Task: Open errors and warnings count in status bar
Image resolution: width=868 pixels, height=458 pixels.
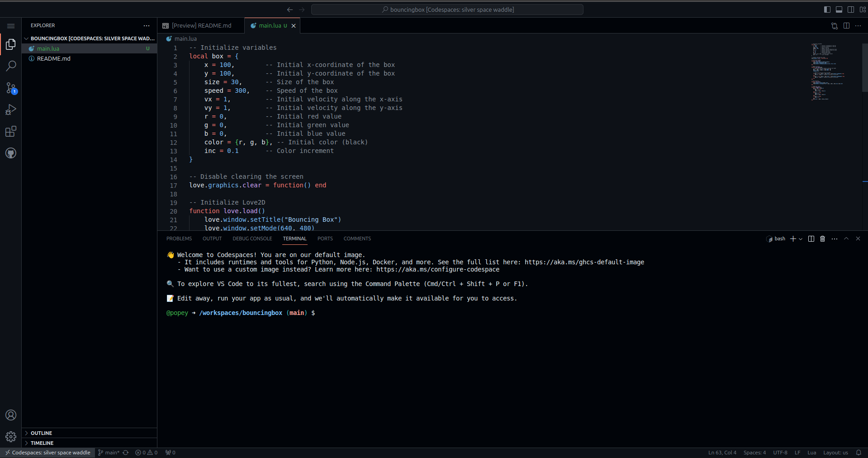Action: click(147, 453)
